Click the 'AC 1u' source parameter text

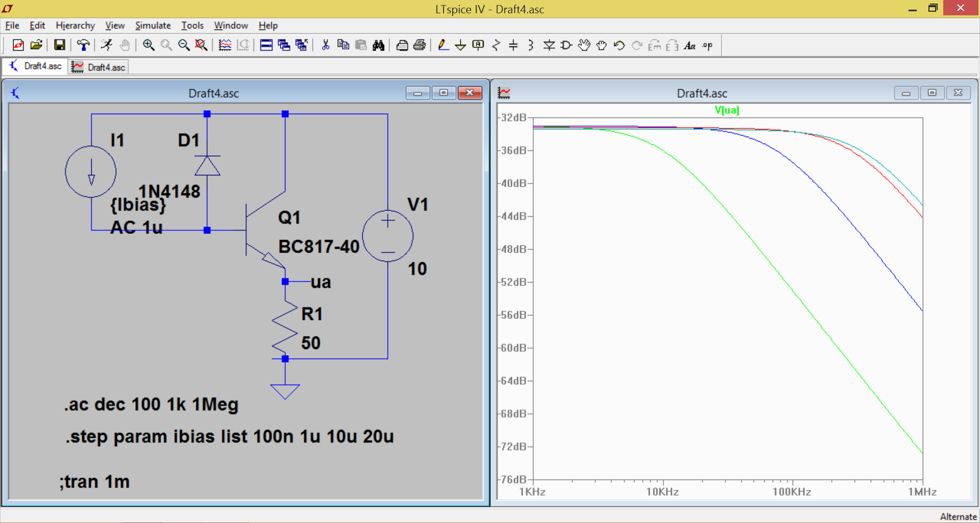coord(136,227)
